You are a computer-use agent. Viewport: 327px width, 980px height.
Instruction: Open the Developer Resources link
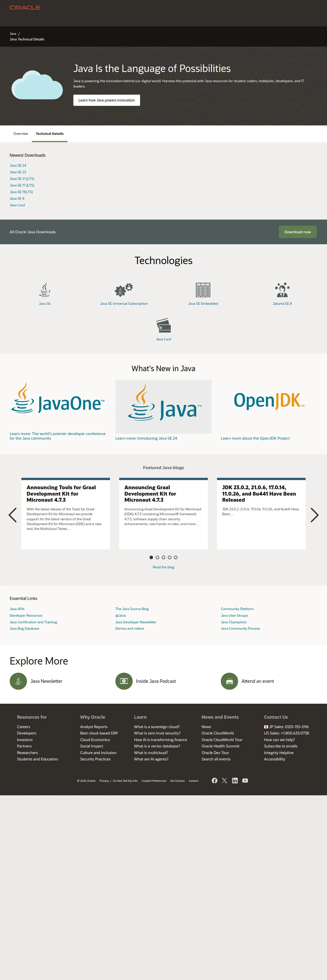pyautogui.click(x=26, y=615)
